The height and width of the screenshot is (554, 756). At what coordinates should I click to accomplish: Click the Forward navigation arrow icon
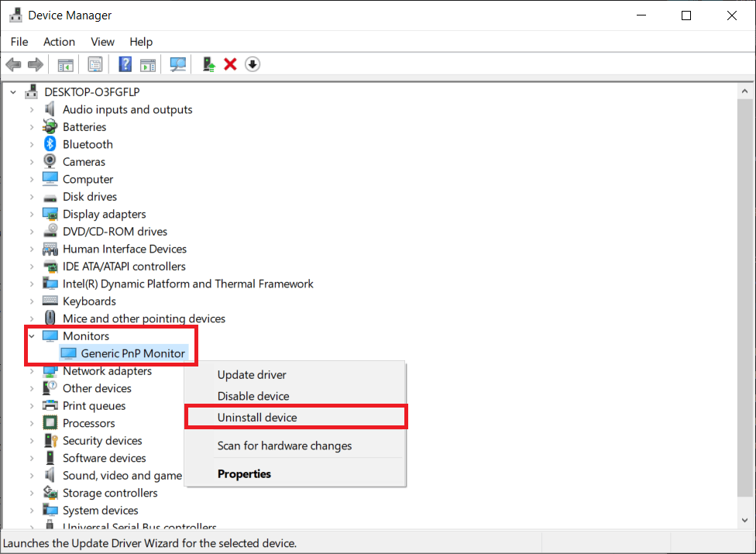(x=35, y=64)
